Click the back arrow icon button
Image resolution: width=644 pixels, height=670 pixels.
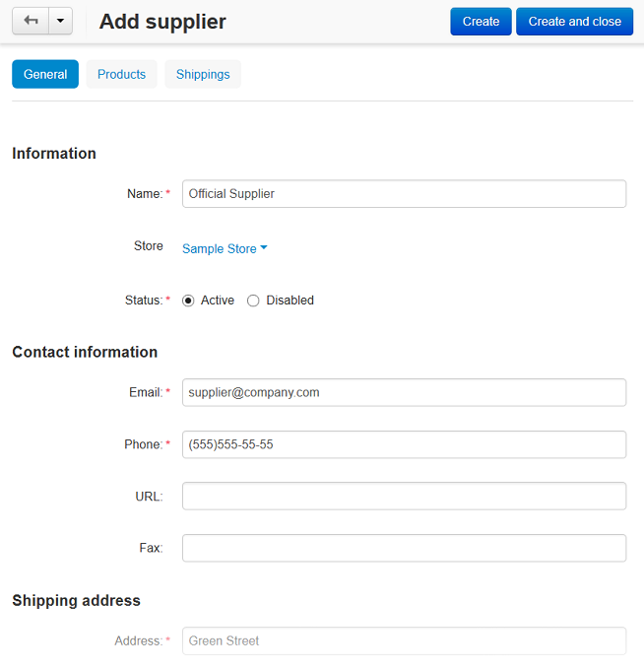31,21
